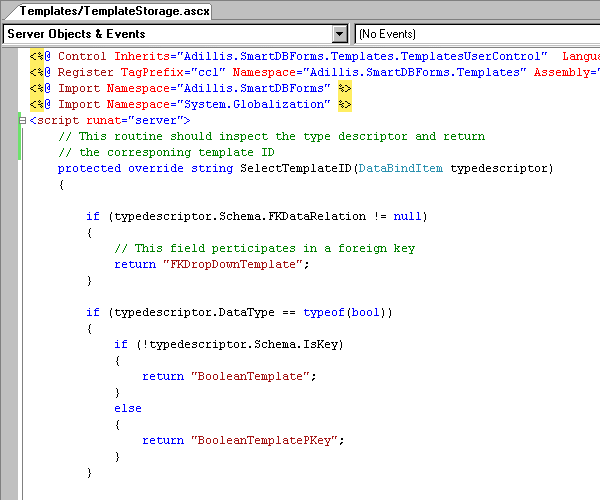Click the SelectTemplateID method name

pos(296,168)
